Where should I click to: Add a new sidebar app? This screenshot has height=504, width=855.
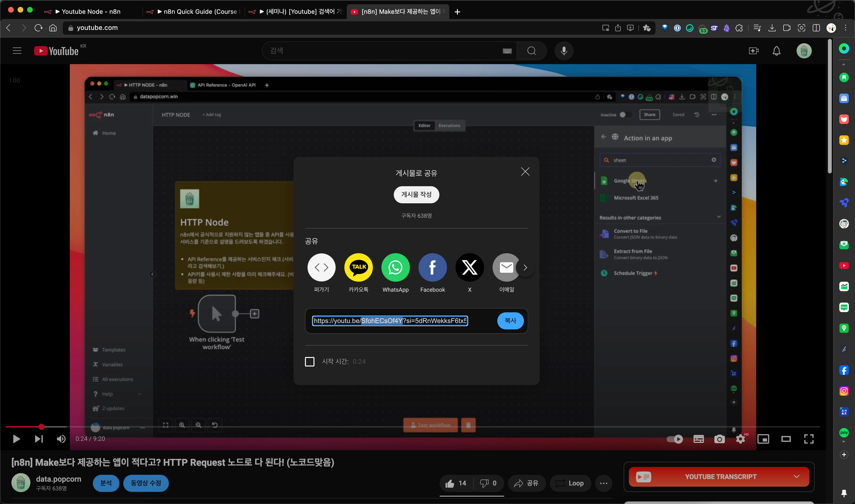click(x=844, y=454)
